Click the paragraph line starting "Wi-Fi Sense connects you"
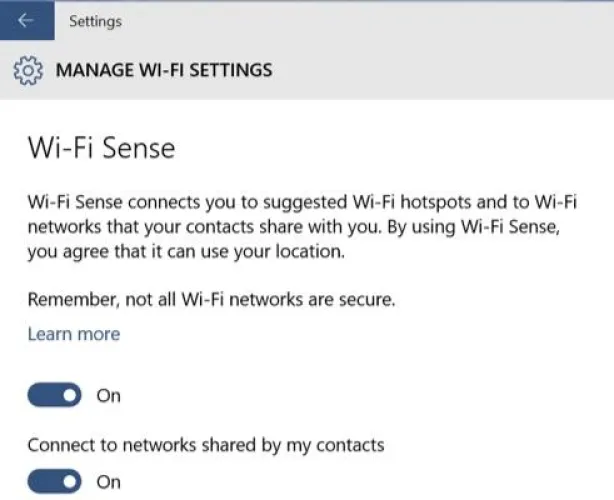614x500 pixels. pyautogui.click(x=302, y=202)
